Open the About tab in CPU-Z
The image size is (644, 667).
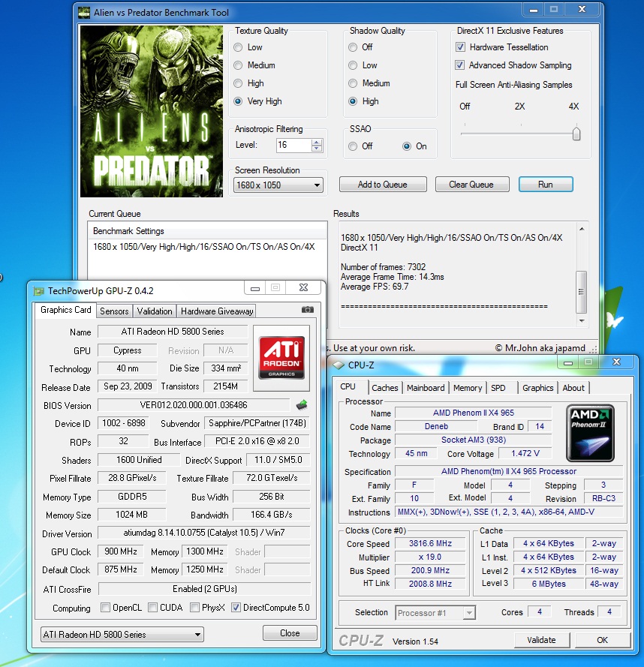[573, 388]
